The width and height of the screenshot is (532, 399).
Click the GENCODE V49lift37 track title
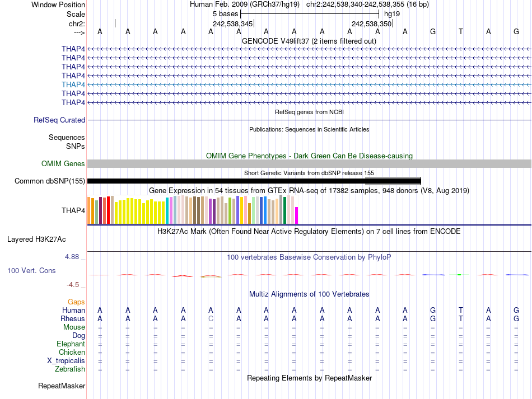coord(309,41)
